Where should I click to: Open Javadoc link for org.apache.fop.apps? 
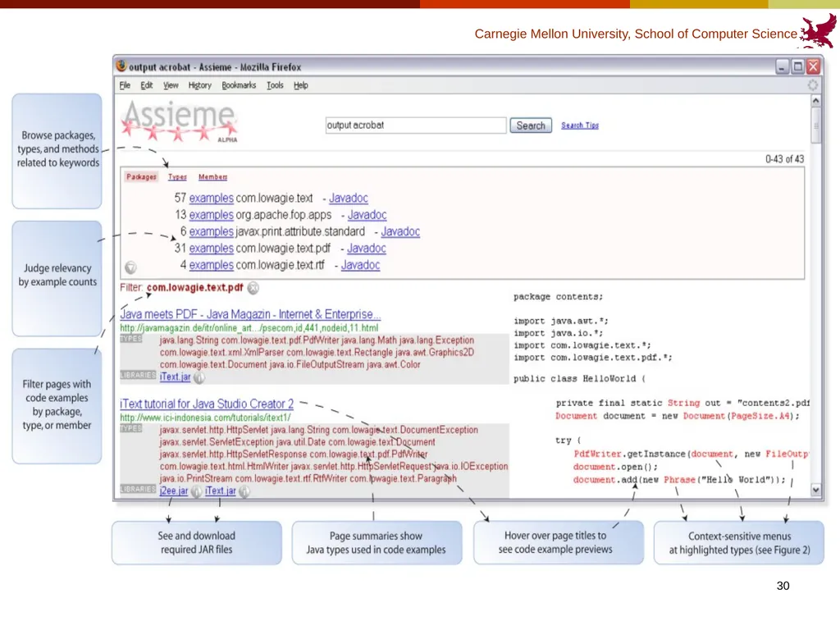(x=367, y=215)
